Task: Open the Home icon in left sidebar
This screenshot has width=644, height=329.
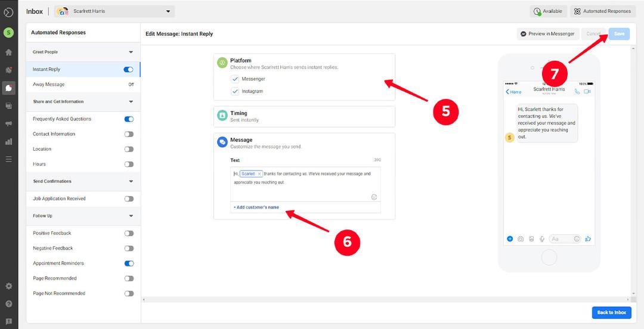Action: point(8,52)
